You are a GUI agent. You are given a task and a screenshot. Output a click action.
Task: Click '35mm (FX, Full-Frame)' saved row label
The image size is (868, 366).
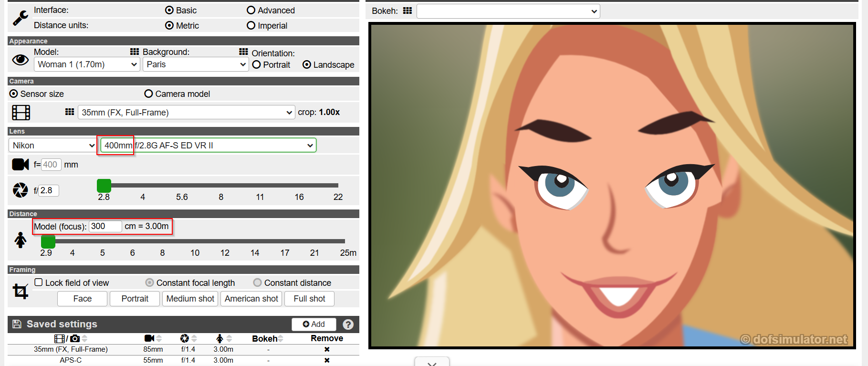click(x=71, y=349)
